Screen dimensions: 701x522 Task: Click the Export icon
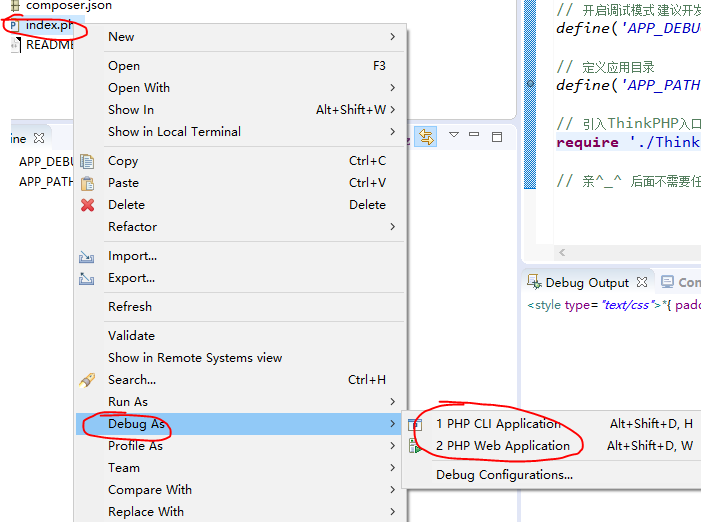(86, 278)
